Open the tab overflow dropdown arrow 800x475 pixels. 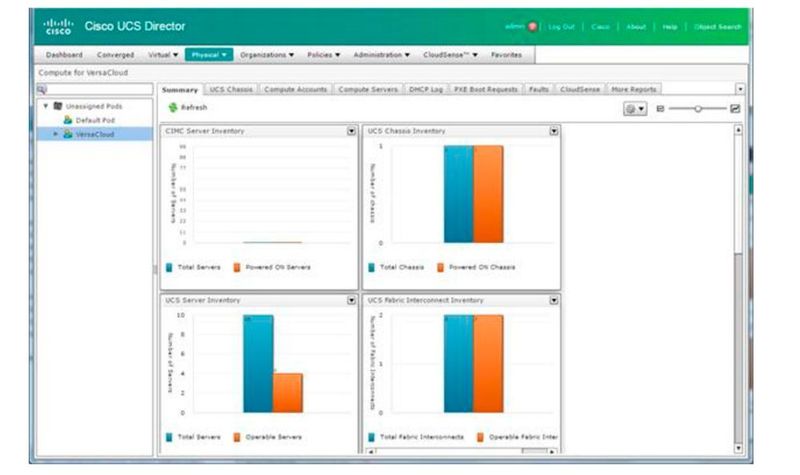coord(740,89)
